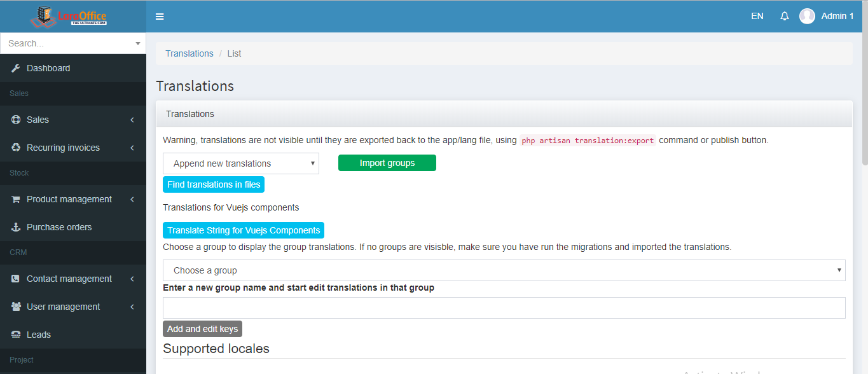Open the notifications bell icon
The width and height of the screenshot is (868, 374).
(x=784, y=17)
